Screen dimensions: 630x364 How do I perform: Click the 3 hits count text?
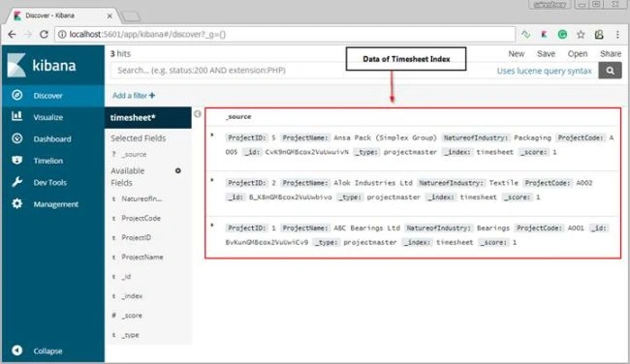tap(120, 53)
